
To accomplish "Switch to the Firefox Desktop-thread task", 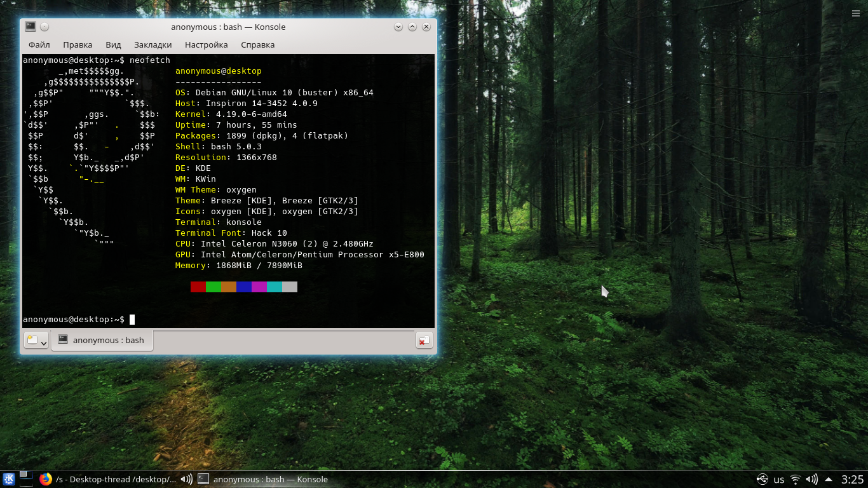I will pos(115,479).
